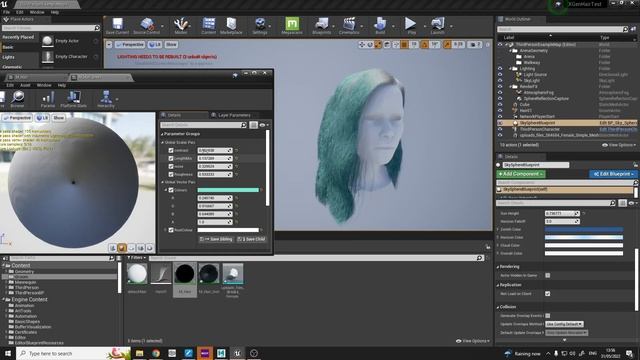
Task: Click the Empty Character placement icon
Action: click(47, 57)
